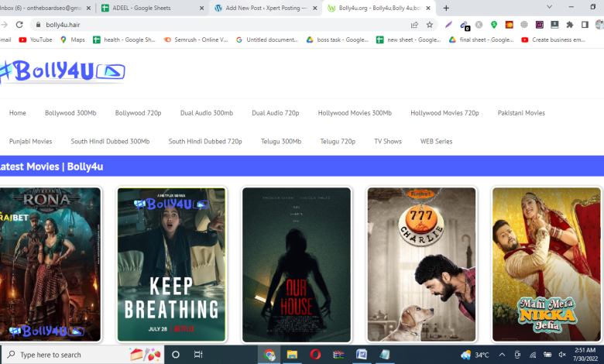Open Task View from the taskbar
Viewport: 604px width, 364px height.
[x=198, y=355]
